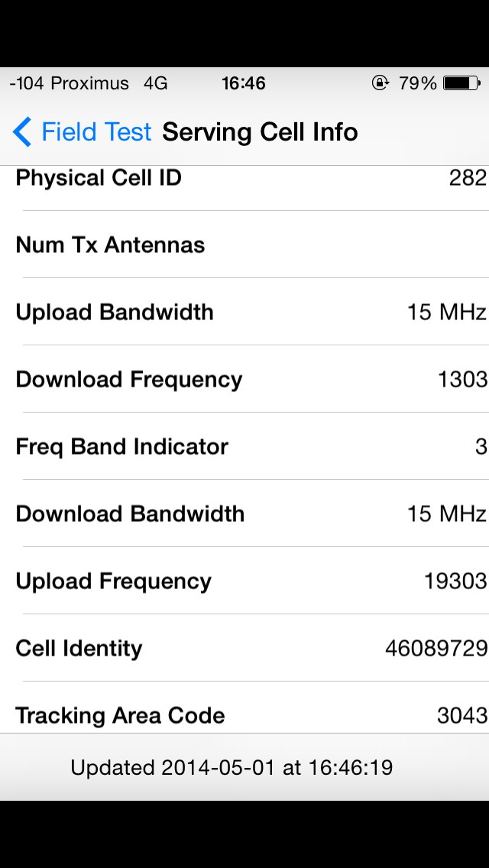Screen dimensions: 489x868
Task: Tap the back chevron arrow icon
Action: pos(22,132)
